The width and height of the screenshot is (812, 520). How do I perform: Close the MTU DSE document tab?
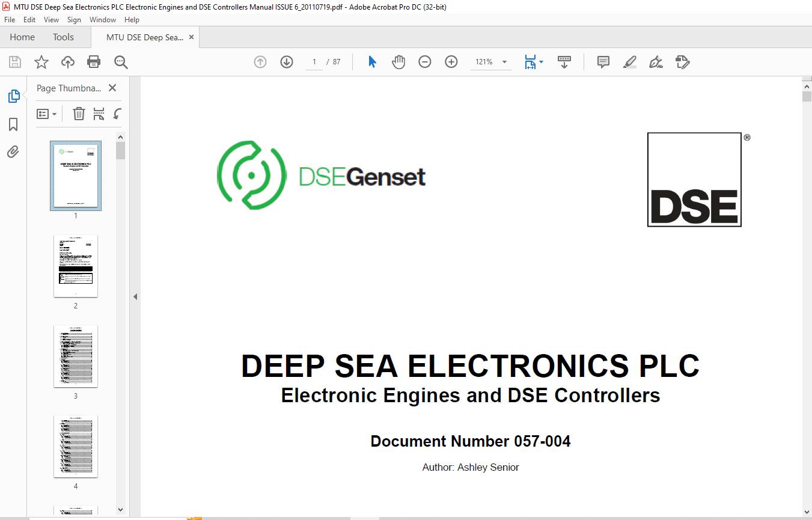tap(192, 37)
